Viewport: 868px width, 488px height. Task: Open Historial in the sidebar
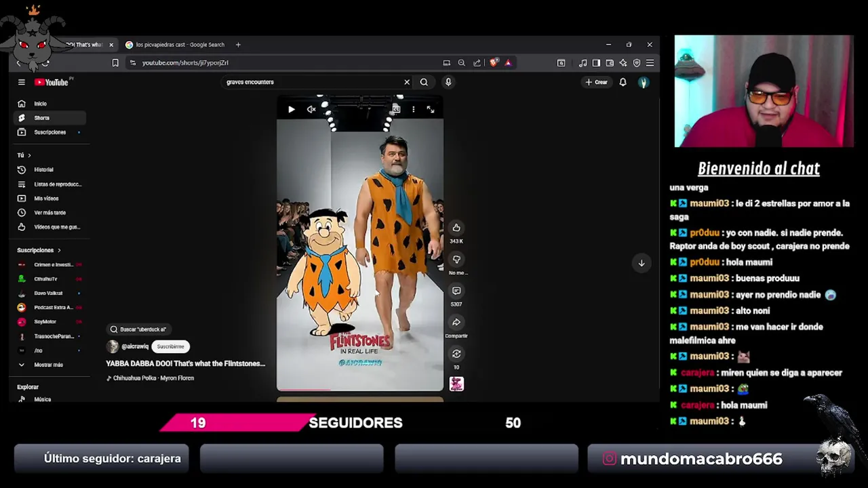point(49,169)
